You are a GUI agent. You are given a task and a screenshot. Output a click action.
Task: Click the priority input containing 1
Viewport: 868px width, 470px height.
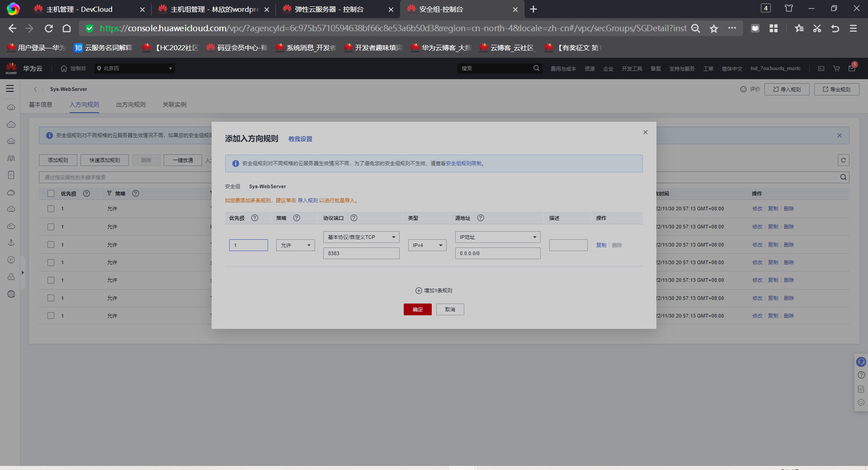pos(249,245)
